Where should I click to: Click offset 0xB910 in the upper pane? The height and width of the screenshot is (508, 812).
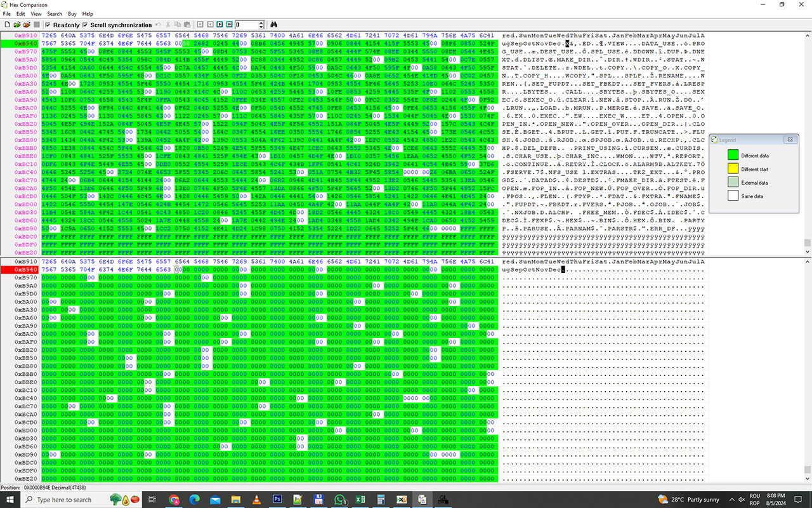tap(26, 35)
